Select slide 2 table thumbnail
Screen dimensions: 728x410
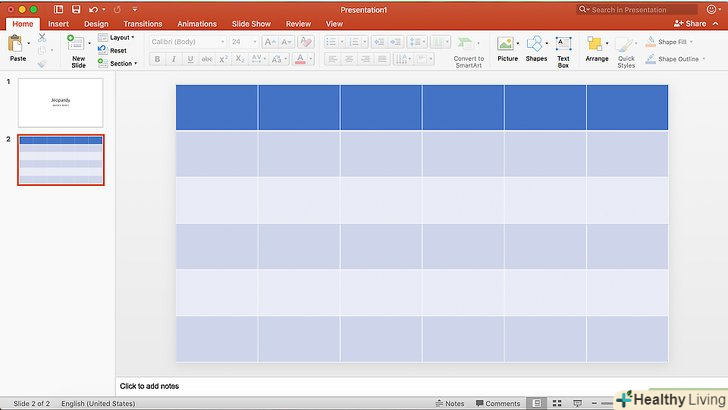point(61,160)
